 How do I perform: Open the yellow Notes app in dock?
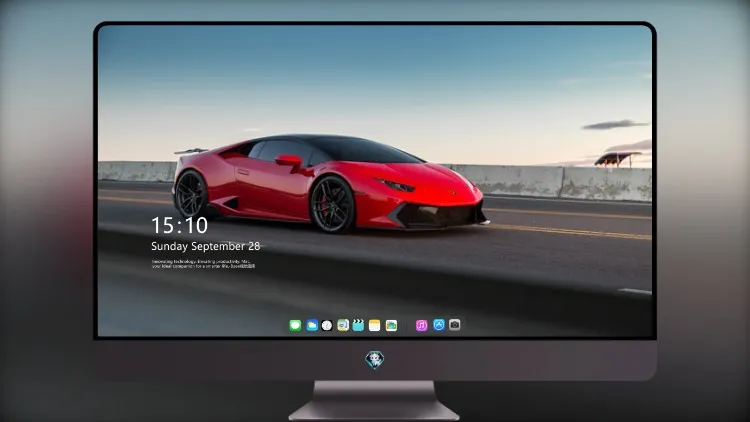[x=375, y=325]
